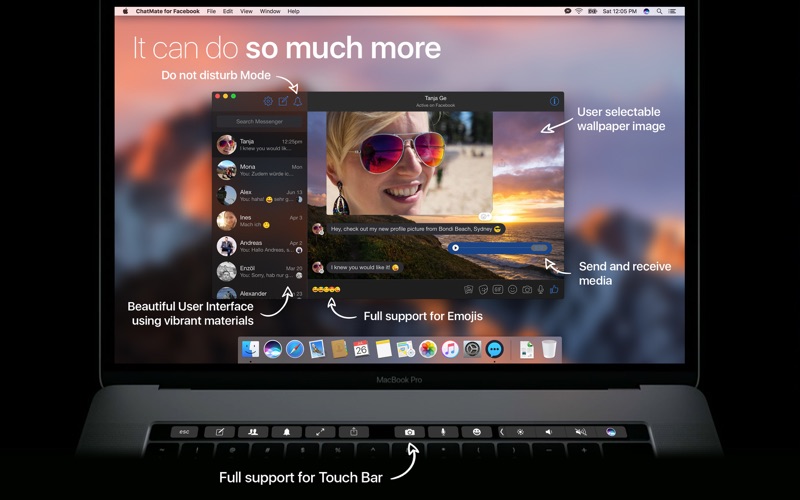Open Maps from the Dock

(406, 349)
